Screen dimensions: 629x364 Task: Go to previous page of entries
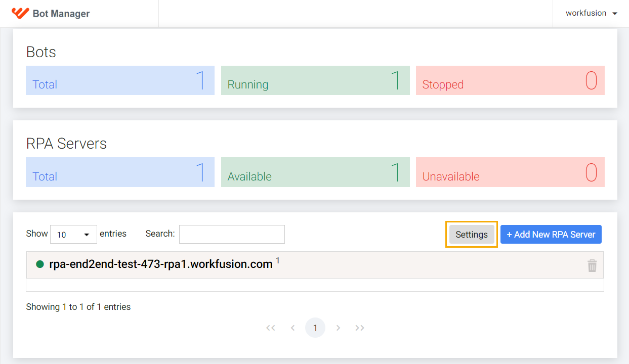(292, 328)
